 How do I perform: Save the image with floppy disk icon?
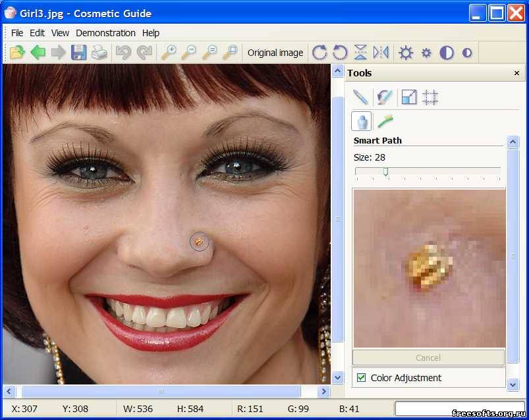click(78, 53)
